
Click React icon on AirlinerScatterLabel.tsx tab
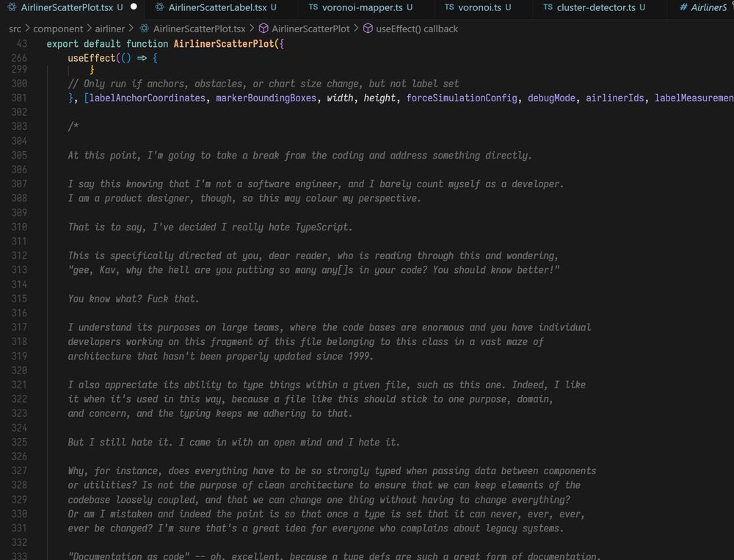(159, 7)
